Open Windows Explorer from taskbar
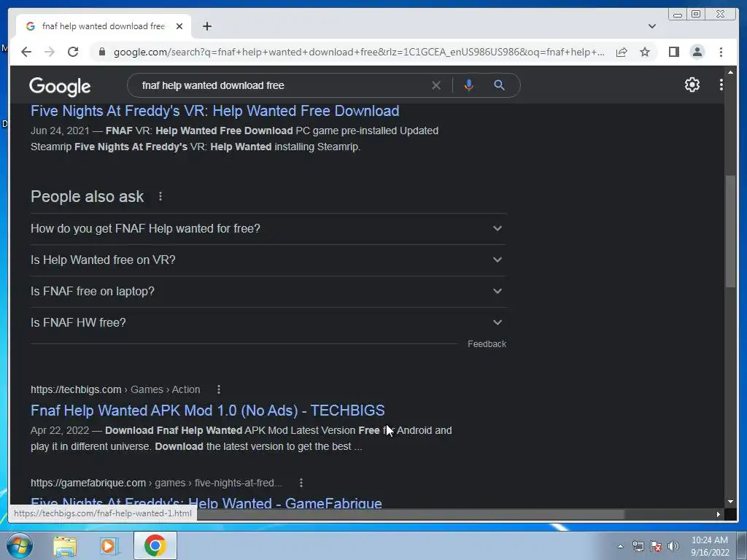The image size is (747, 560). (65, 545)
